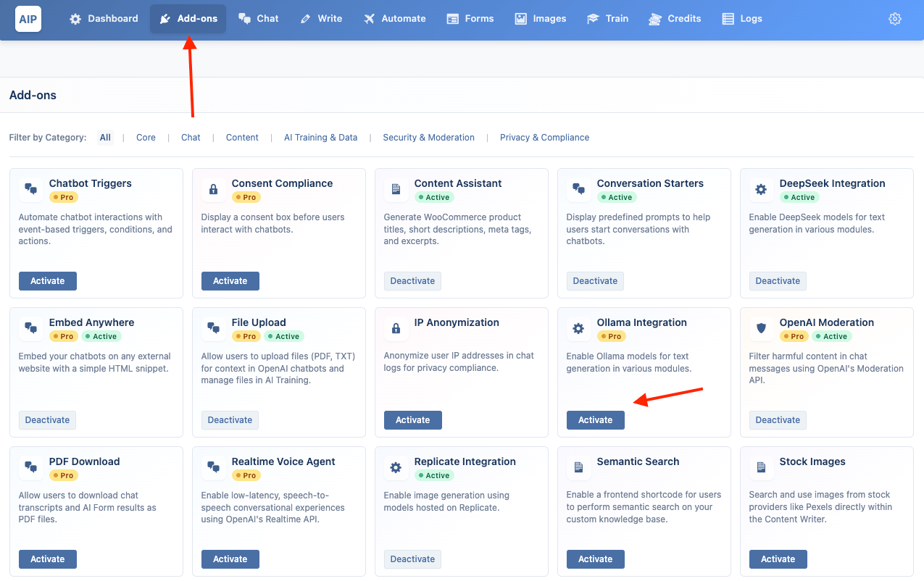
Task: Filter add-ons by Chat category
Action: click(x=191, y=138)
